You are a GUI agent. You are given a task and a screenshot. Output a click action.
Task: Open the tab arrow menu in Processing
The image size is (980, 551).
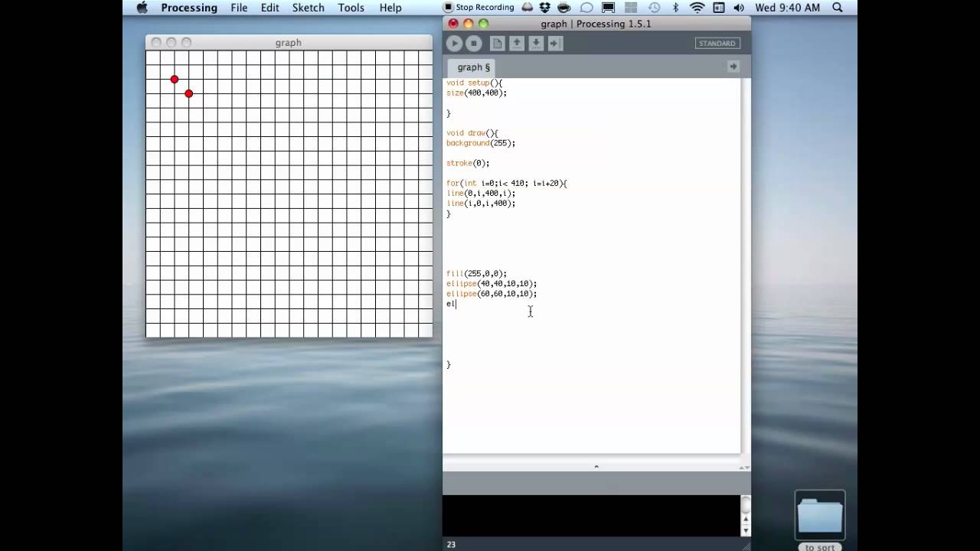tap(733, 67)
